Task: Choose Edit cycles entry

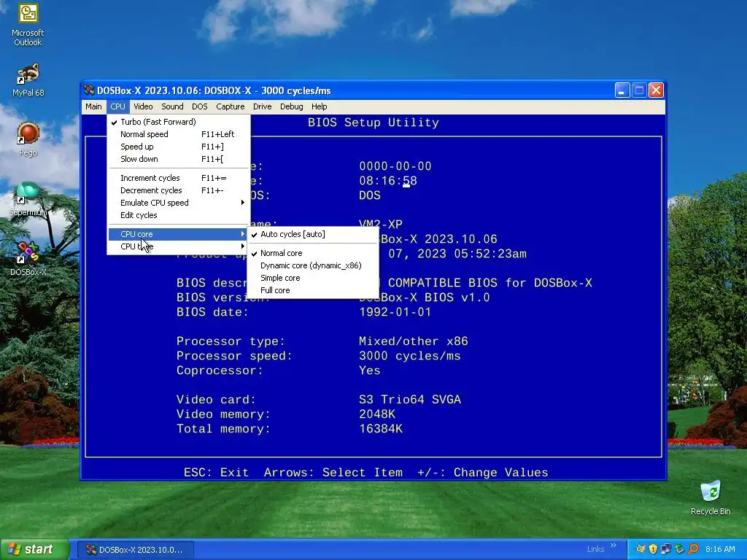Action: pyautogui.click(x=179, y=215)
